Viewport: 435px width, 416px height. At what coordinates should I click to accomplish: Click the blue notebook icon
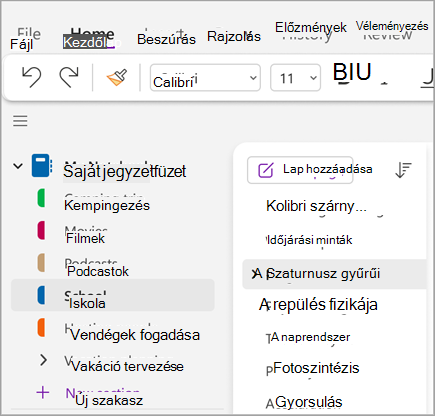click(42, 165)
